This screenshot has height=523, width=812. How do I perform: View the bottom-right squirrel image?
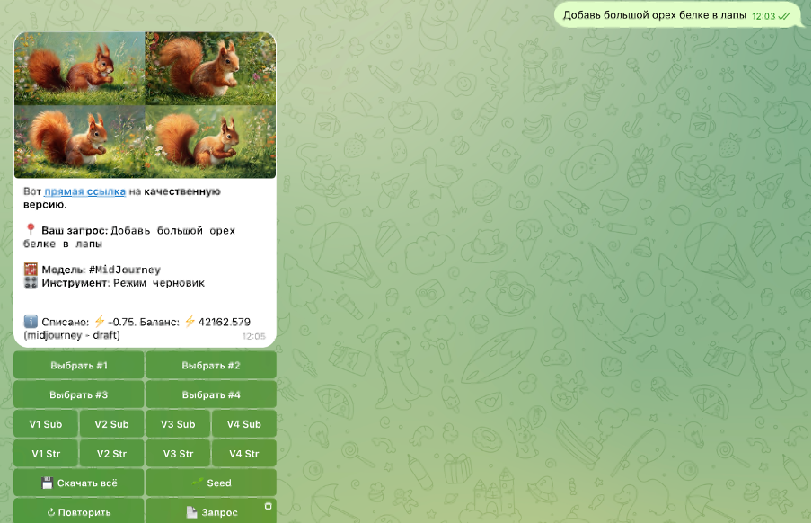point(211,142)
